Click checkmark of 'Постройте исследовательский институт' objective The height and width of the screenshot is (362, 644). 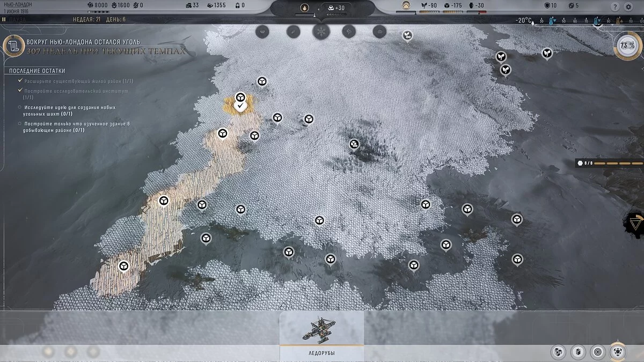click(20, 91)
